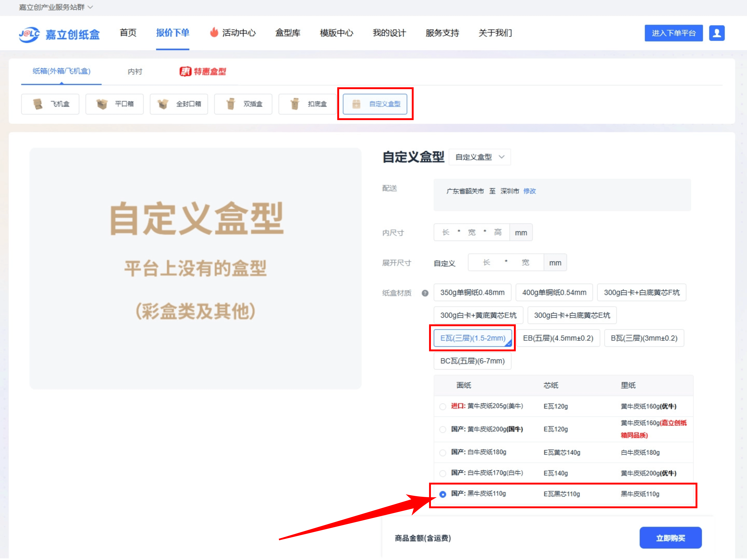Select the 国产 白牛皮纸180g radio option
Image resolution: width=747 pixels, height=560 pixels.
pos(442,453)
